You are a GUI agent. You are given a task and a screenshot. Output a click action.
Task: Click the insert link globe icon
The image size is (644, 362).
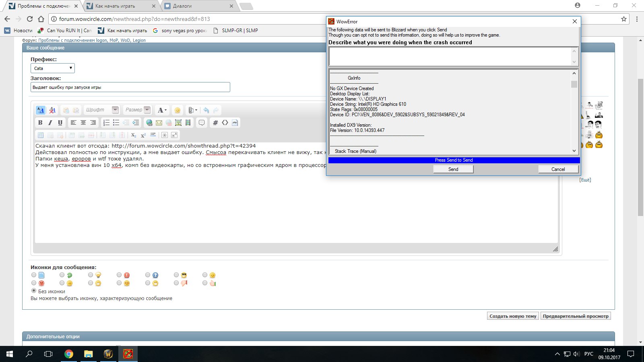149,123
